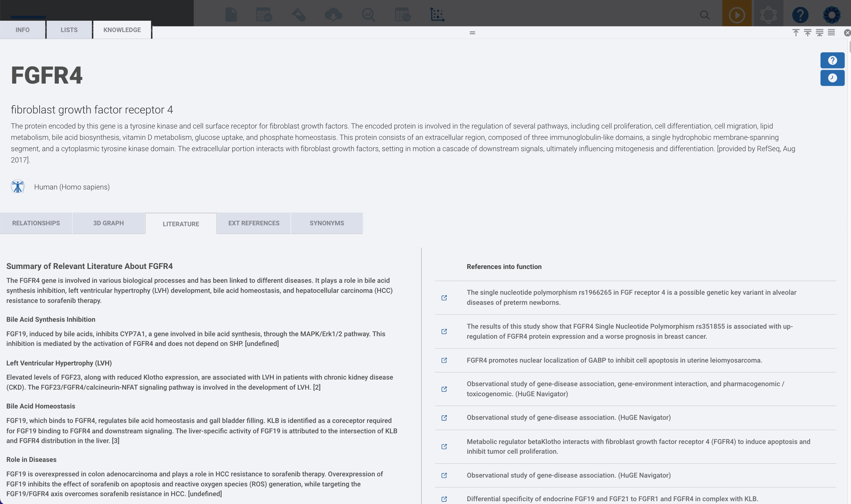This screenshot has height=504, width=851.
Task: Click the 'References into function' header
Action: 504,266
